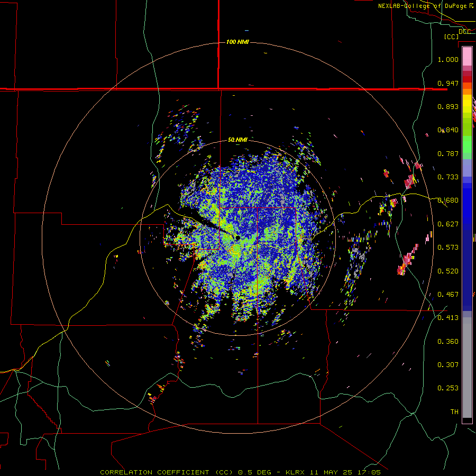Click the 0.627 scale label
The height and width of the screenshot is (476, 476).
click(x=448, y=224)
